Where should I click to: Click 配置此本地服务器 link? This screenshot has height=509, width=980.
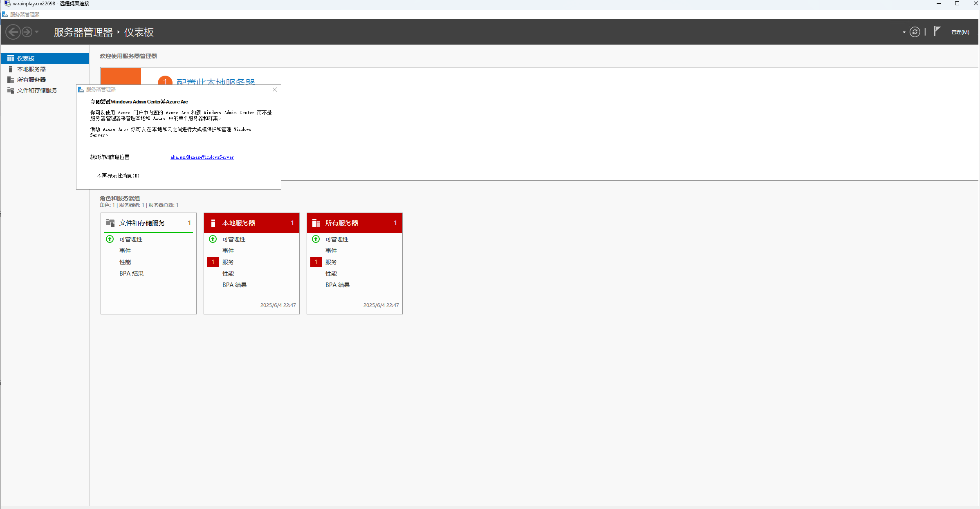(x=215, y=81)
